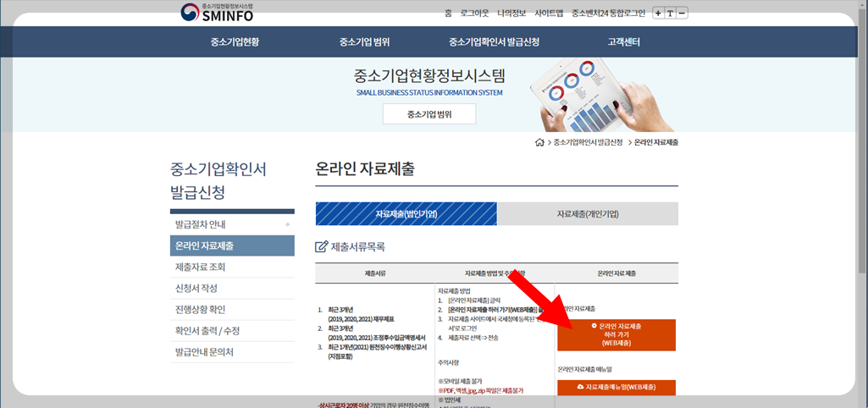Click the home breadcrumb icon

(x=539, y=143)
